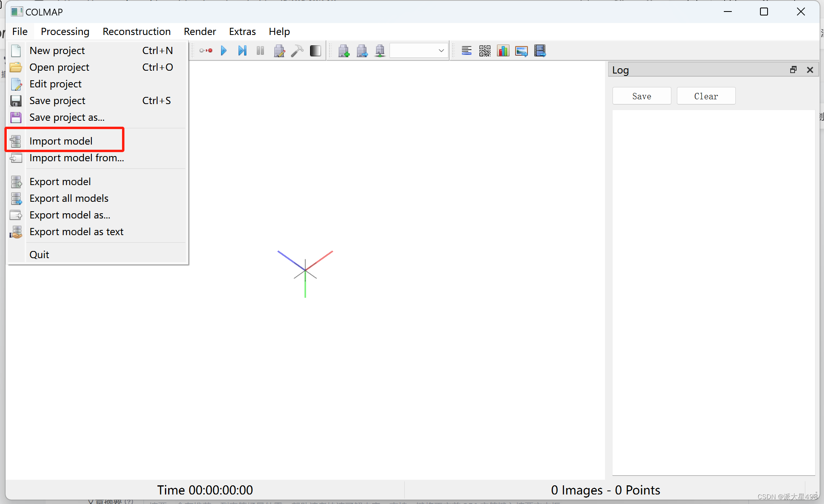Choose Export model as text
Screen dimensions: 824x504
click(76, 232)
